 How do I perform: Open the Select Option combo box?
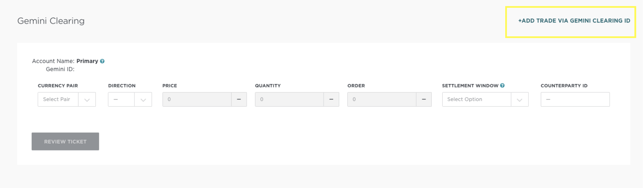[485, 99]
